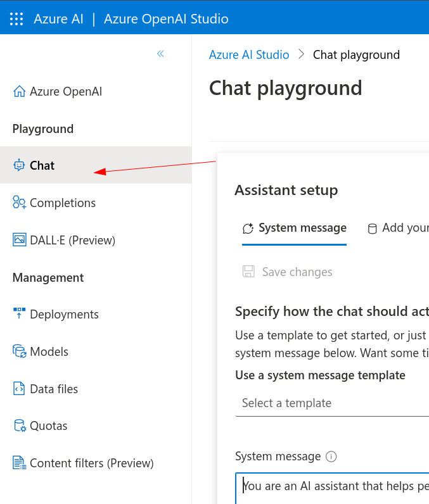Click the Chat playground breadcrumb text
Screen dimensions: 429x504
click(x=356, y=55)
